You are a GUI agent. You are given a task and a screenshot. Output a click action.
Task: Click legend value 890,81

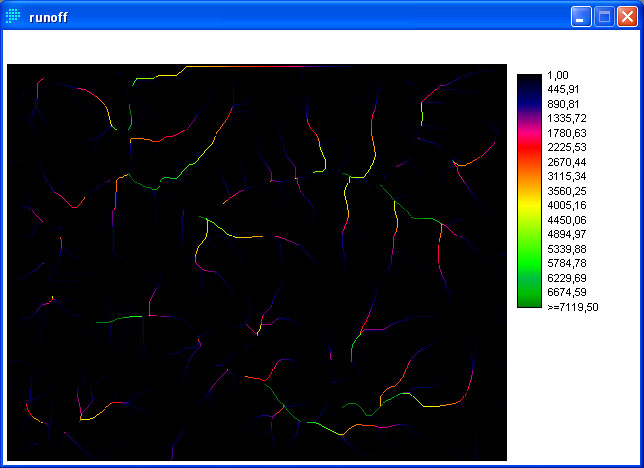click(564, 104)
